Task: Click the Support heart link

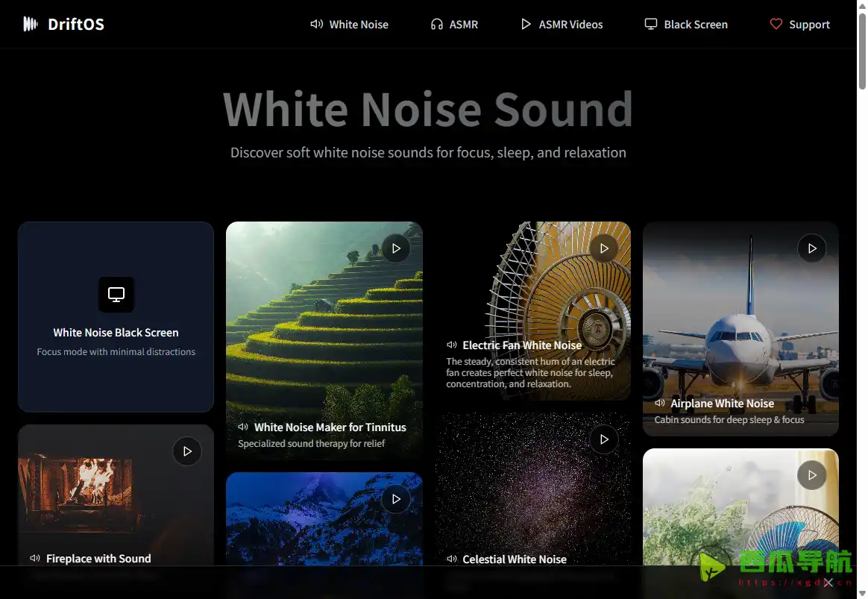Action: 799,25
